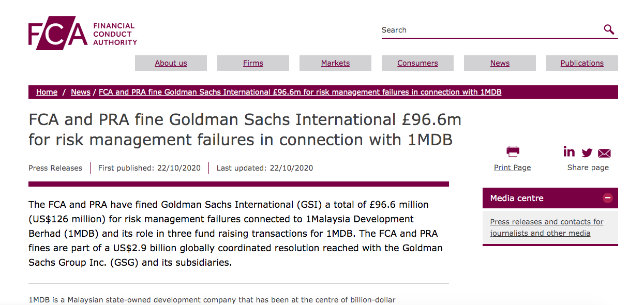The image size is (644, 305).
Task: Open the Consumers menu
Action: pyautogui.click(x=417, y=63)
